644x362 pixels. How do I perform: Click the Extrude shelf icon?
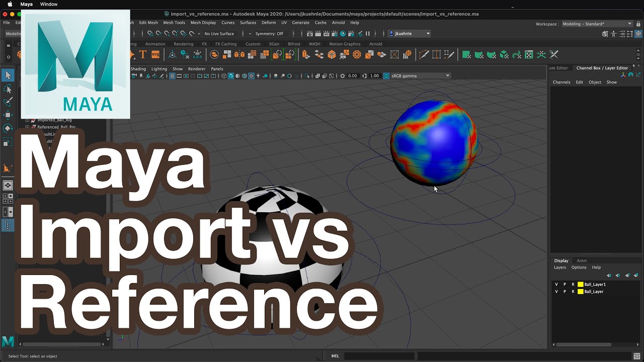coord(306,54)
